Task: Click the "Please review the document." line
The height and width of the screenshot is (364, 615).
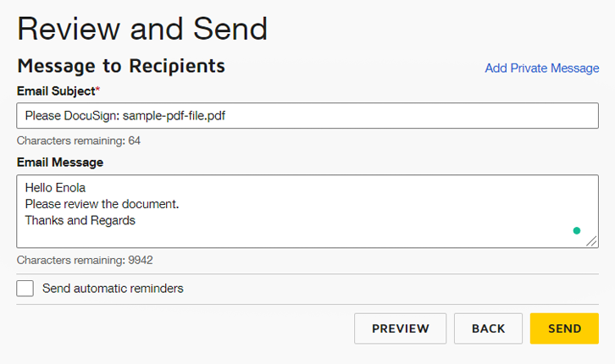Action: click(102, 204)
